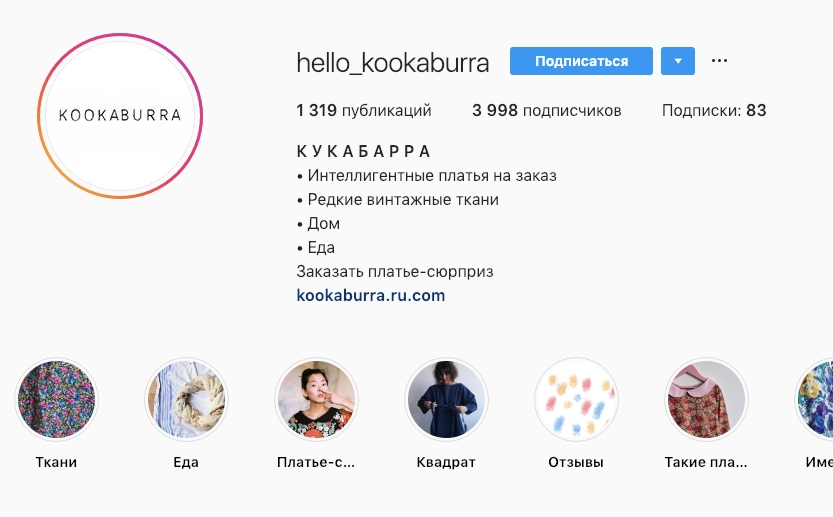Open the Ткани highlight story circle
Screen dimensions: 833x517
click(x=56, y=399)
